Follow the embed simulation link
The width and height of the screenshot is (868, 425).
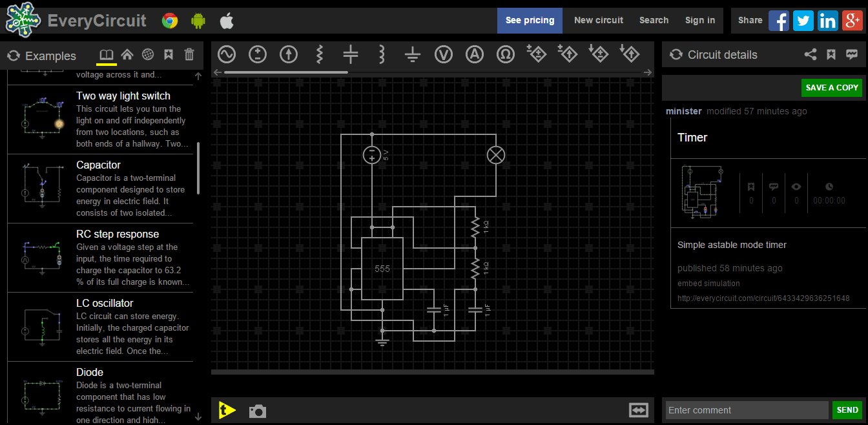708,283
